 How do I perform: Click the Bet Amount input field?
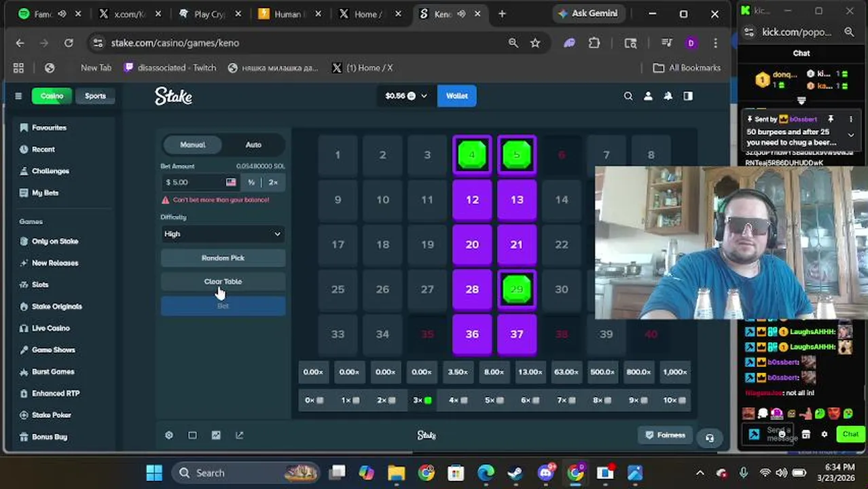200,182
